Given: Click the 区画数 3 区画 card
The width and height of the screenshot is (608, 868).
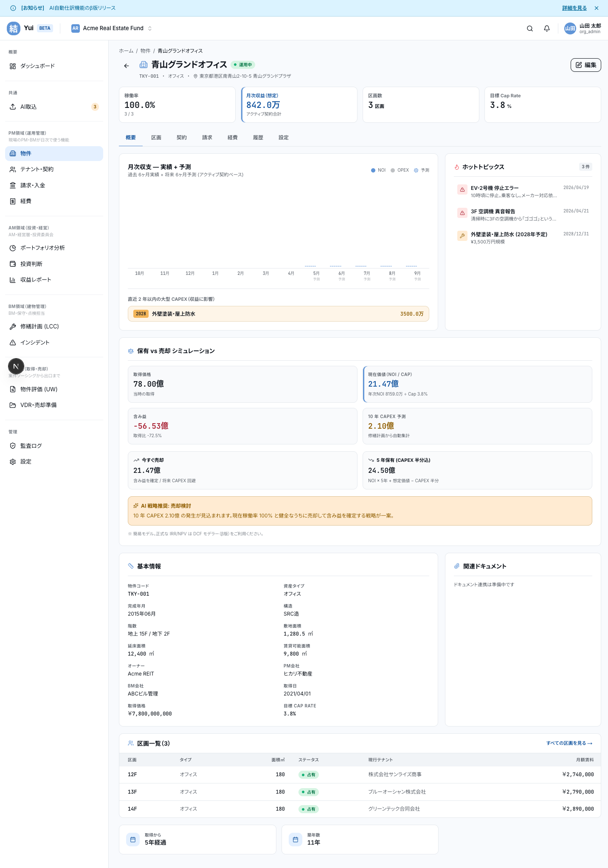Looking at the screenshot, I should [x=421, y=105].
